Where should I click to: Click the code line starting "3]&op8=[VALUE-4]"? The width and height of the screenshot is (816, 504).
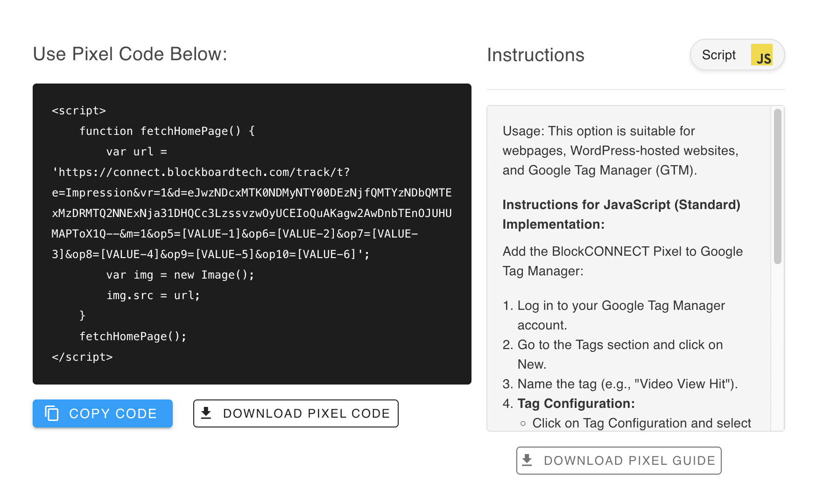tap(211, 254)
